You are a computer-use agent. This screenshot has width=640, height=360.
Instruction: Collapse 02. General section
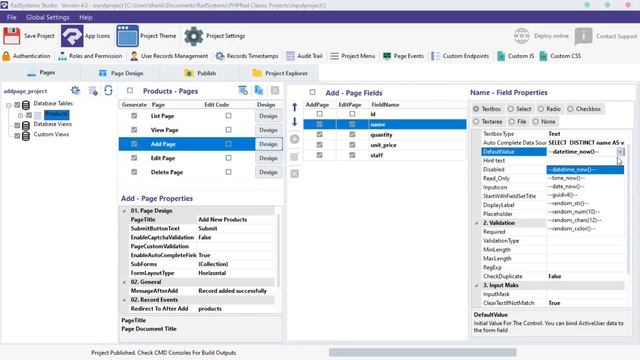pos(124,282)
